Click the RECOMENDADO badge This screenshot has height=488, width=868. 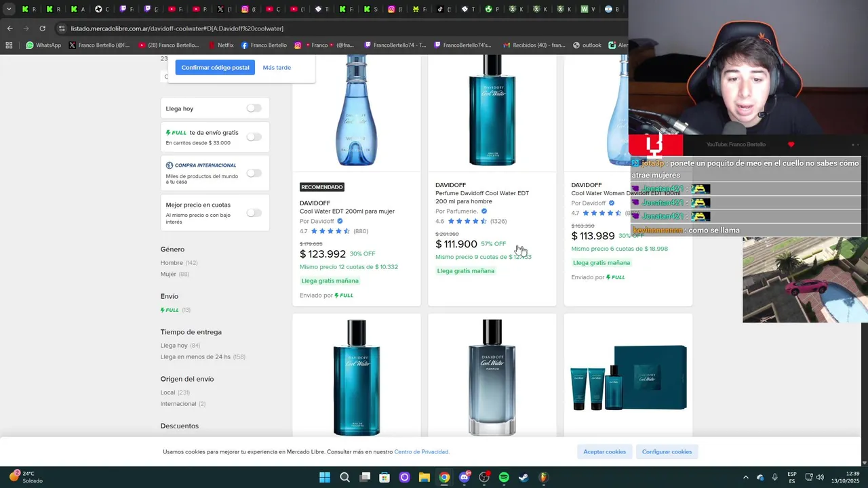pos(322,187)
